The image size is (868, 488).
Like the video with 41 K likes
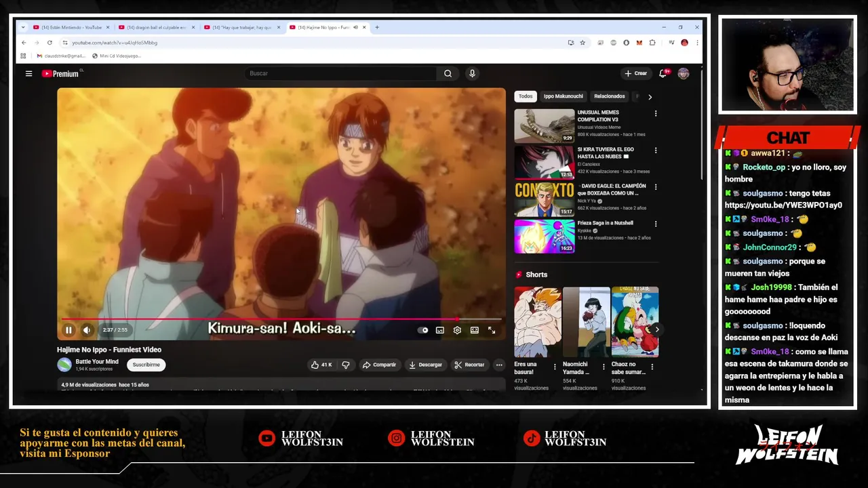coord(321,365)
